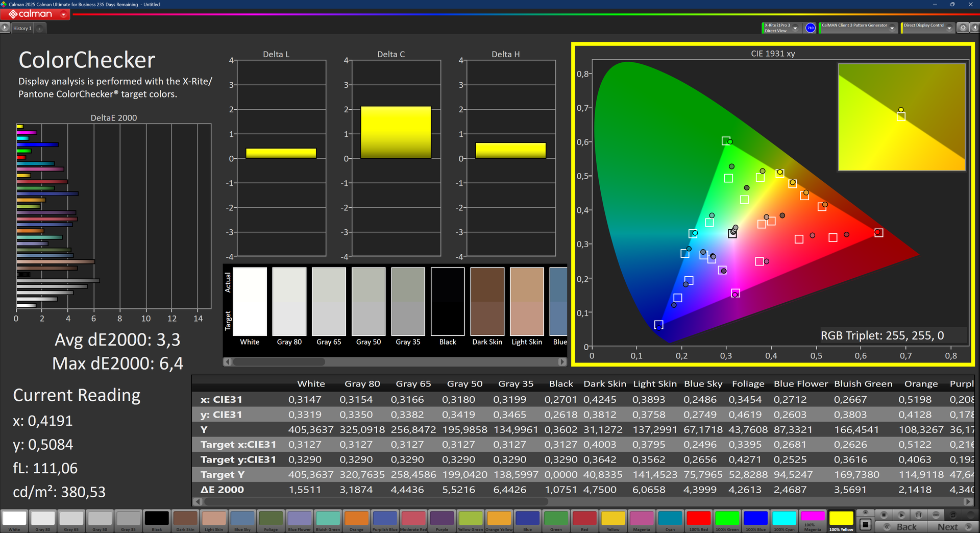Expand the left panel play arrow
The height and width of the screenshot is (533, 980).
[5, 28]
